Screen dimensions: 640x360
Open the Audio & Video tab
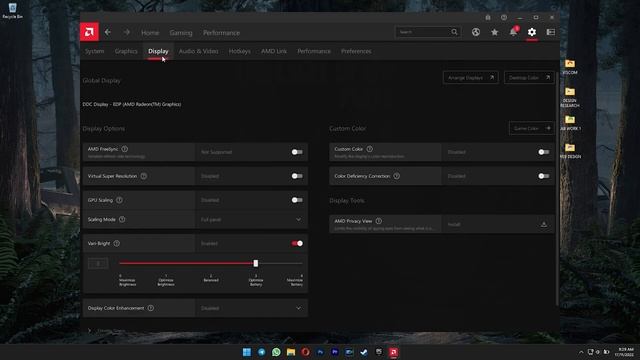click(198, 51)
